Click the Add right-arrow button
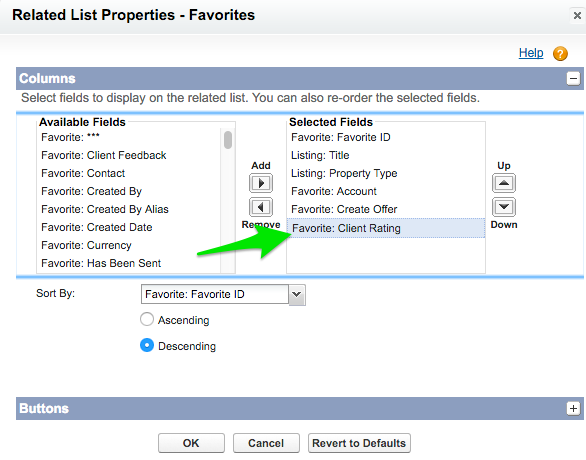This screenshot has width=586, height=460. 261,183
